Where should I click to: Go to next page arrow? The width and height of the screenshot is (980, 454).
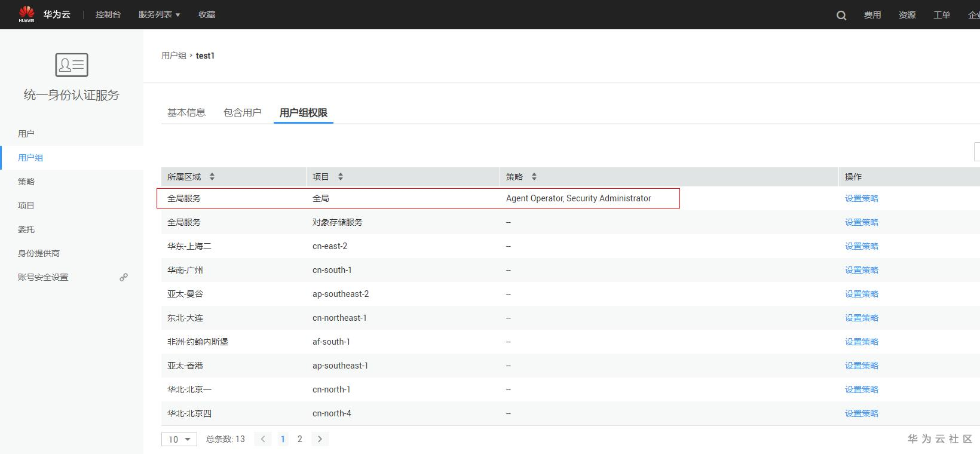(320, 439)
